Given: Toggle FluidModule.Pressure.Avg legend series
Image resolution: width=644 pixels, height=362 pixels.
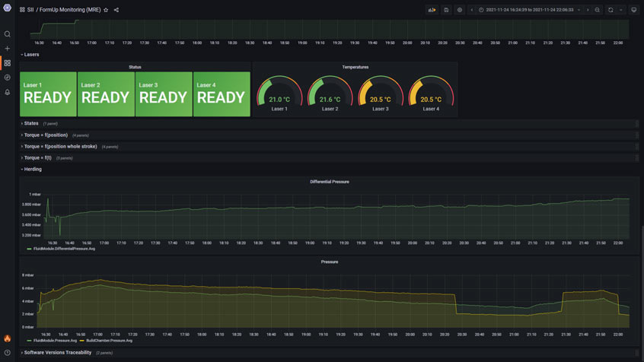Looking at the screenshot, I should point(55,341).
